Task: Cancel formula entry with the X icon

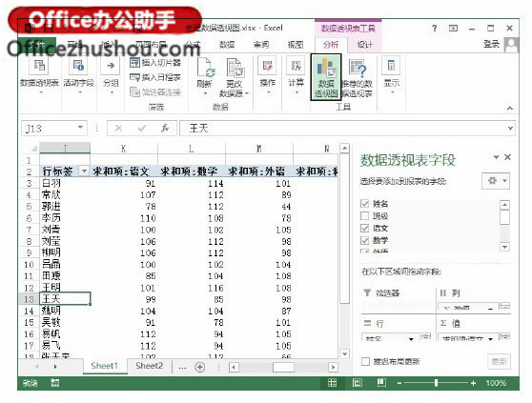Action: point(118,128)
